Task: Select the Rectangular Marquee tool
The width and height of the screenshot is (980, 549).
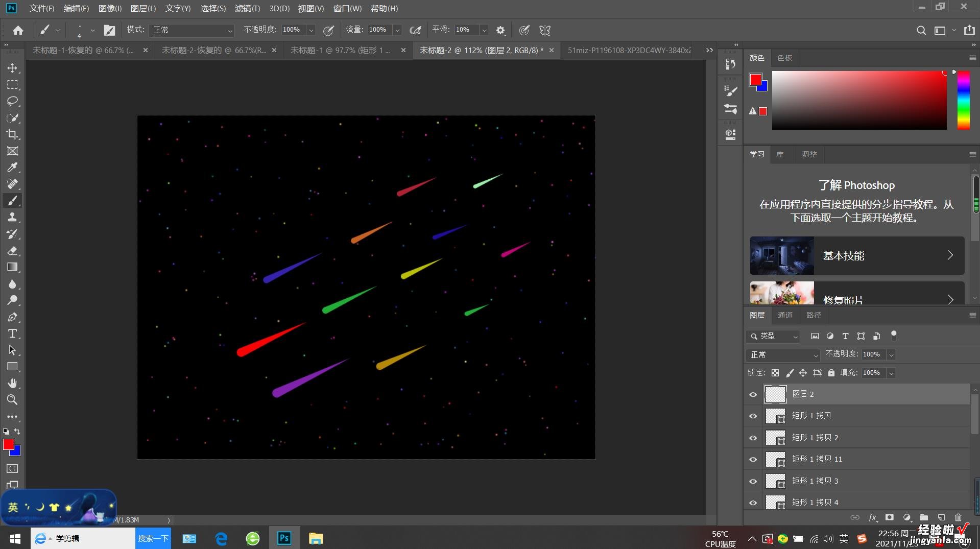Action: click(12, 85)
